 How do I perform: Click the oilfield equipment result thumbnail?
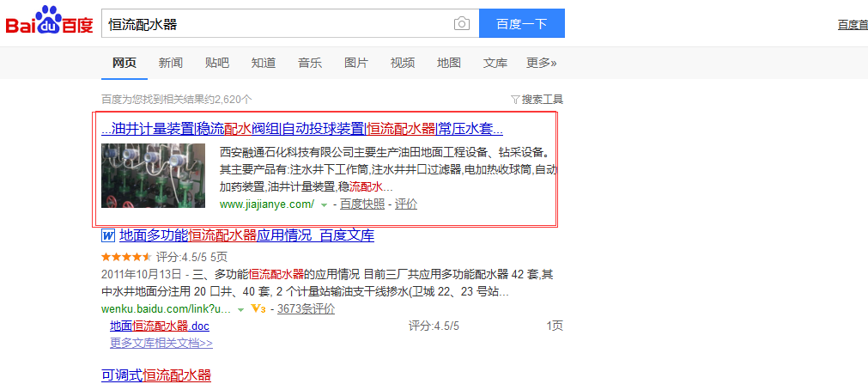coord(153,176)
